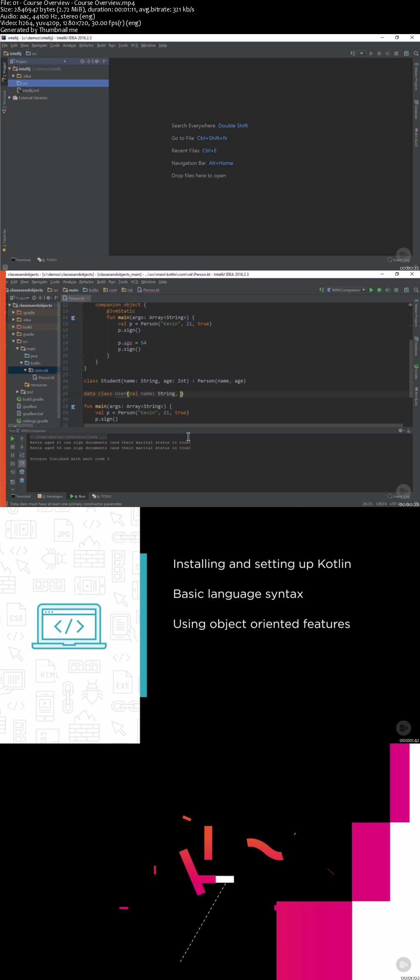Click slide text 'Basic language syntax'
420x980 pixels.
[238, 594]
